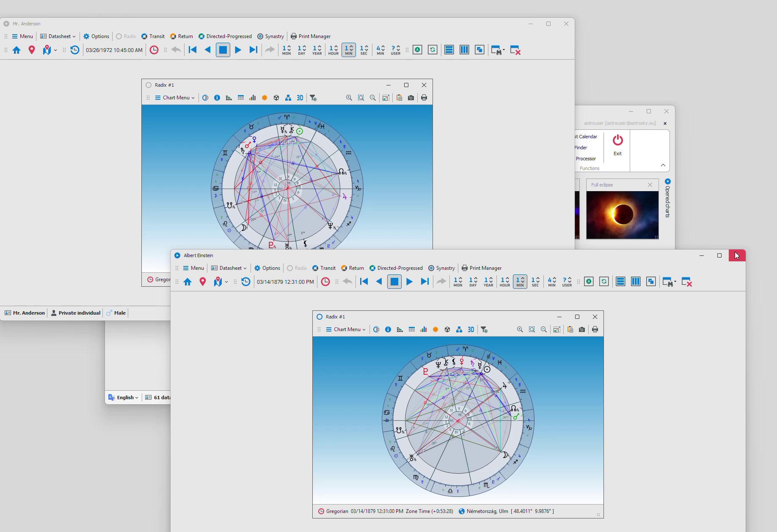Open the Menu in Mr. Anderson window

coord(22,36)
